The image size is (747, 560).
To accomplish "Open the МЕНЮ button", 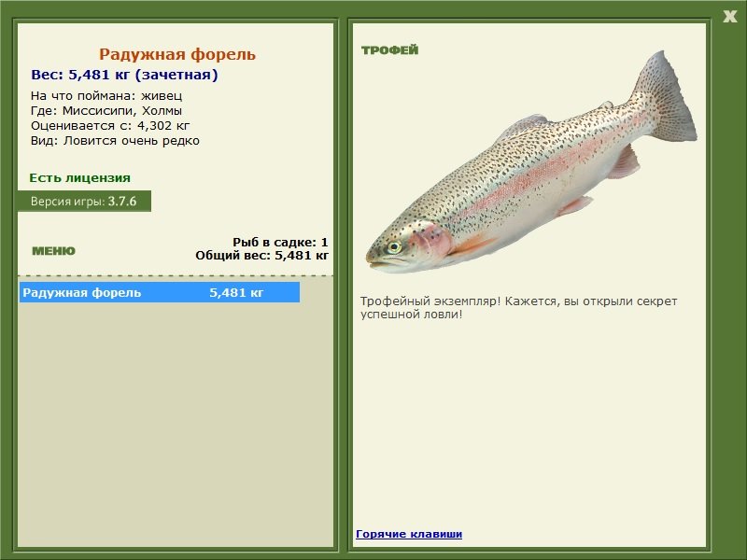I will point(53,251).
